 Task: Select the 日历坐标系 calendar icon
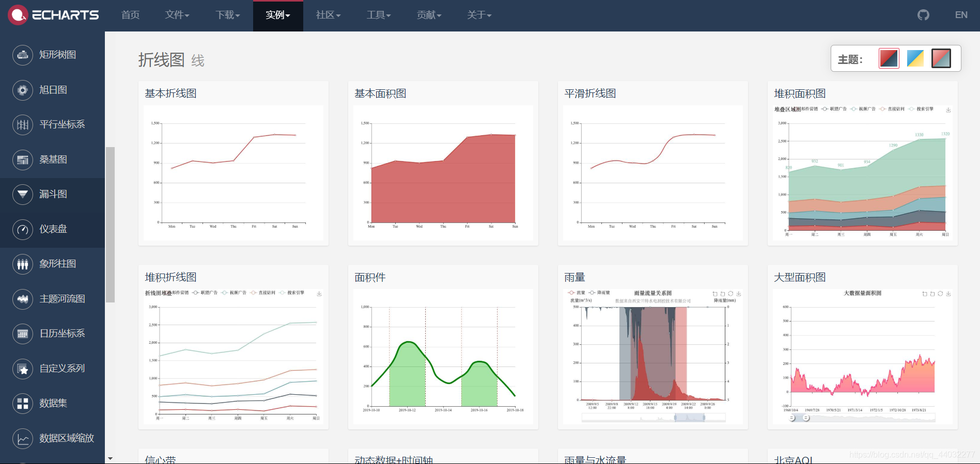click(23, 333)
